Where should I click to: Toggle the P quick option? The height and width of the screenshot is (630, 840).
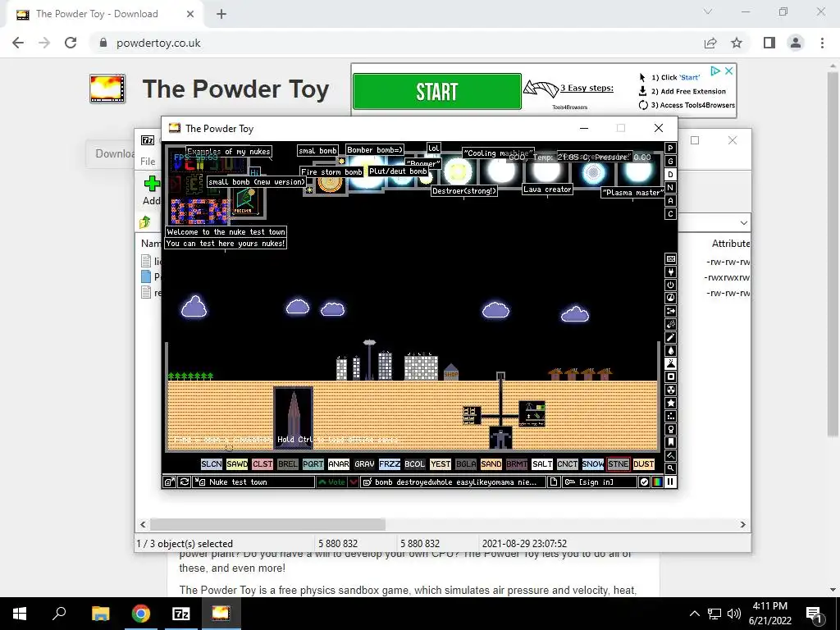pos(670,148)
